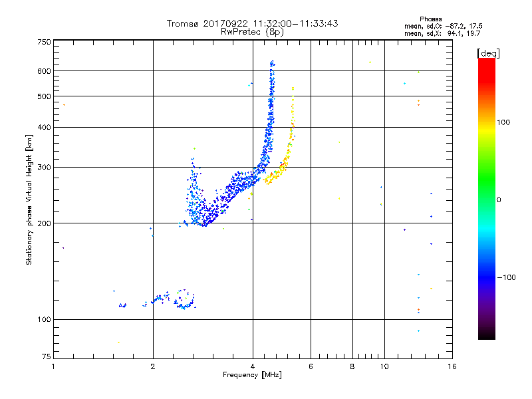Click the green zone of the colorbar near 0

click(x=487, y=190)
